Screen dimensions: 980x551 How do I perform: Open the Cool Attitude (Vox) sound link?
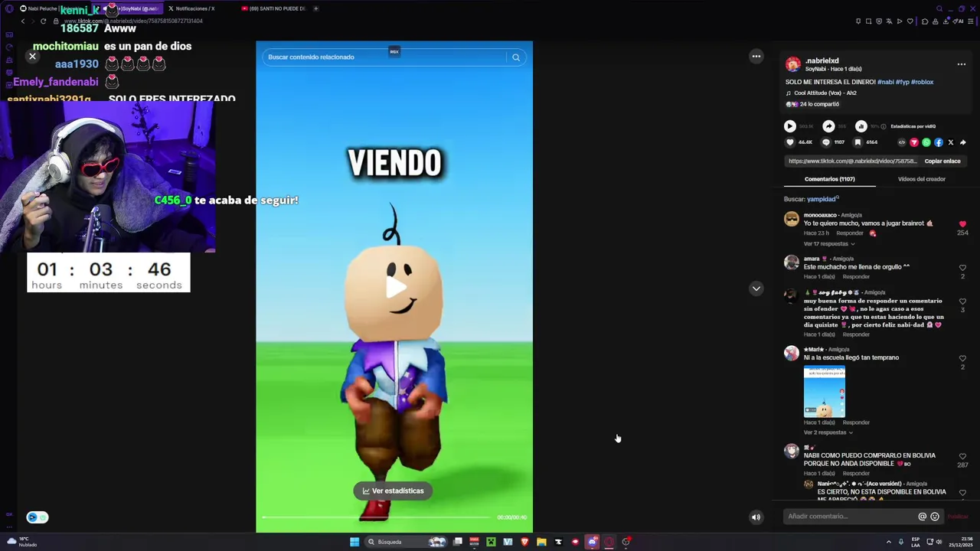pos(825,93)
